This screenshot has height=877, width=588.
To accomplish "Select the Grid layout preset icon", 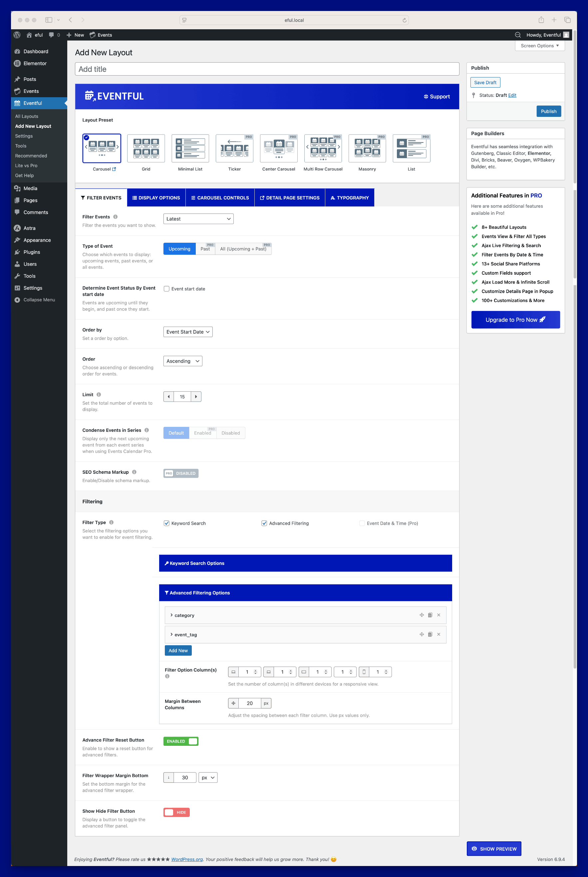I will (146, 148).
